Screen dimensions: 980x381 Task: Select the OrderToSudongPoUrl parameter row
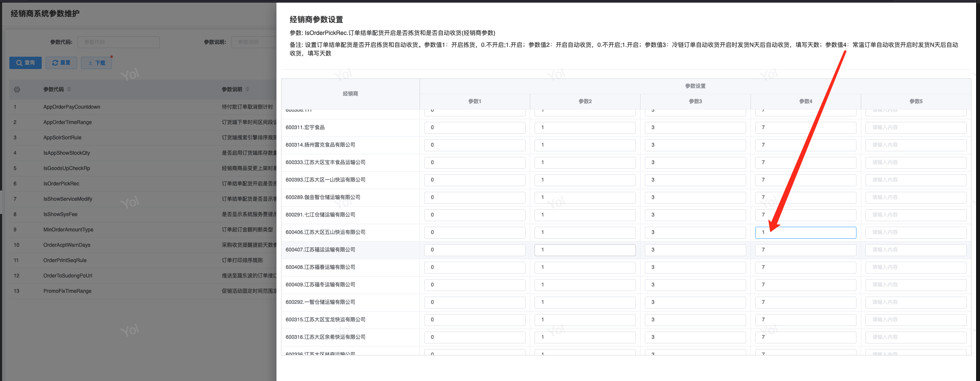(143, 276)
